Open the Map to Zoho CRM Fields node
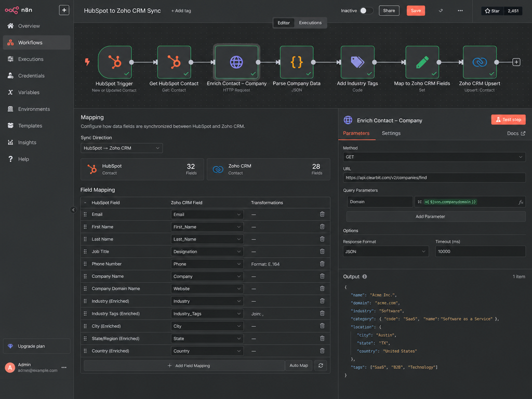 pos(422,62)
